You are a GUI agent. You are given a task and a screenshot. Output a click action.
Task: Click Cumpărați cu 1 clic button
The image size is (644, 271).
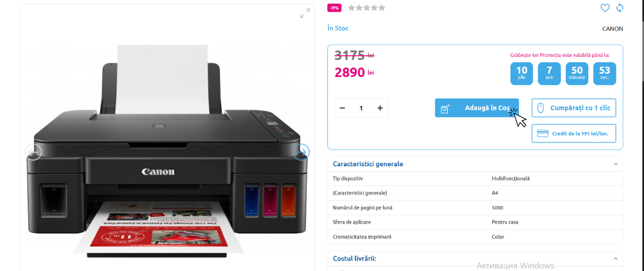click(x=574, y=108)
